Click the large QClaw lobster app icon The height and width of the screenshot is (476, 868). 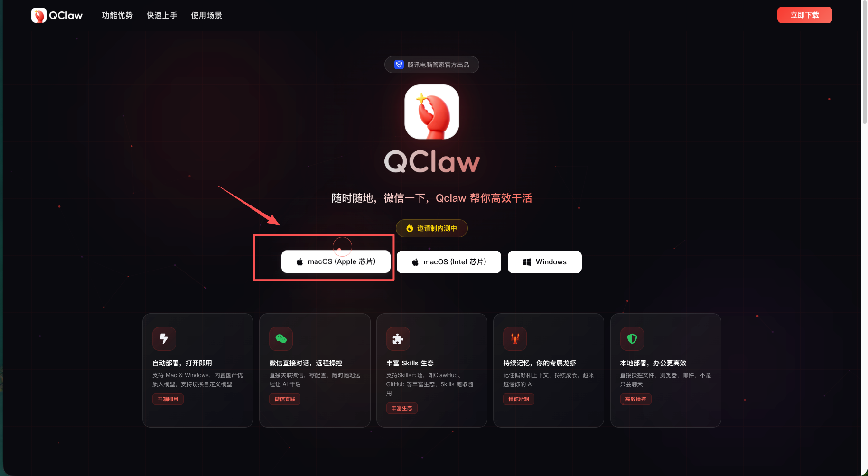(x=432, y=112)
